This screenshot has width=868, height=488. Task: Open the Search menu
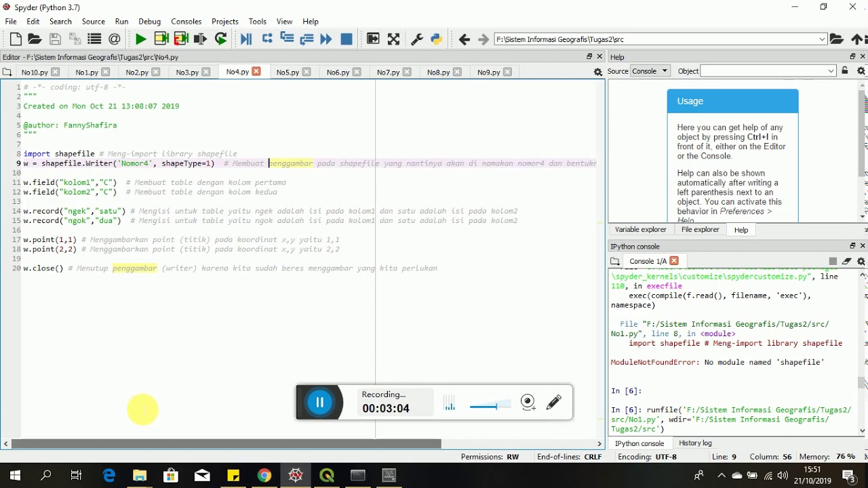click(x=60, y=22)
